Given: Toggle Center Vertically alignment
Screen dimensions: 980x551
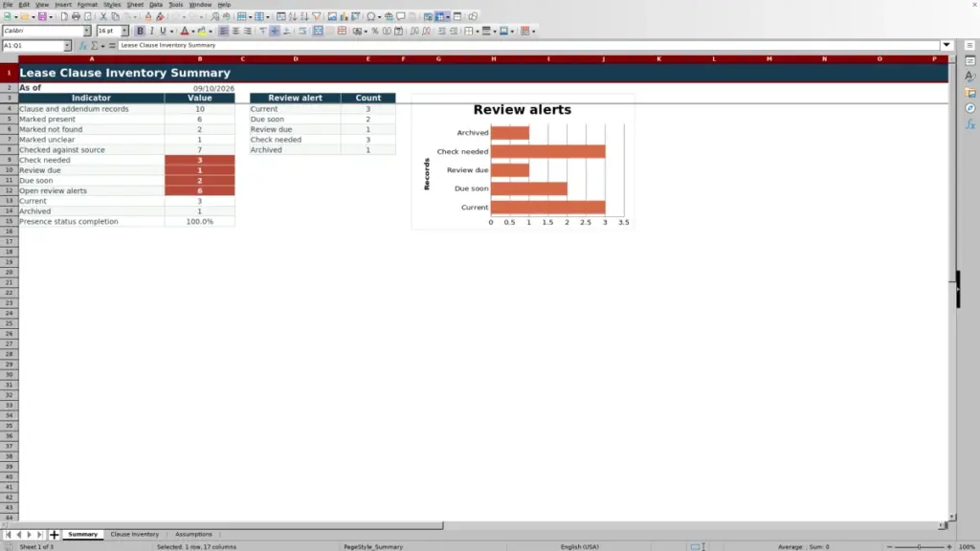Looking at the screenshot, I should click(275, 31).
